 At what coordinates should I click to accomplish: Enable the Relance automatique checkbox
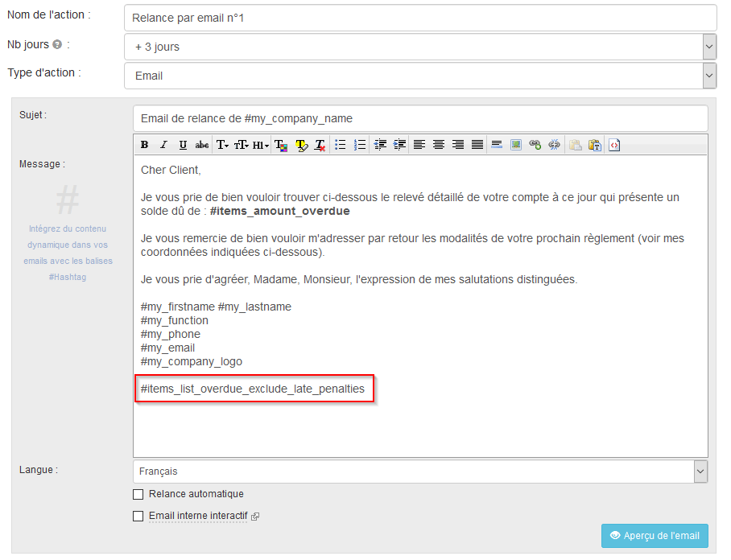[138, 494]
